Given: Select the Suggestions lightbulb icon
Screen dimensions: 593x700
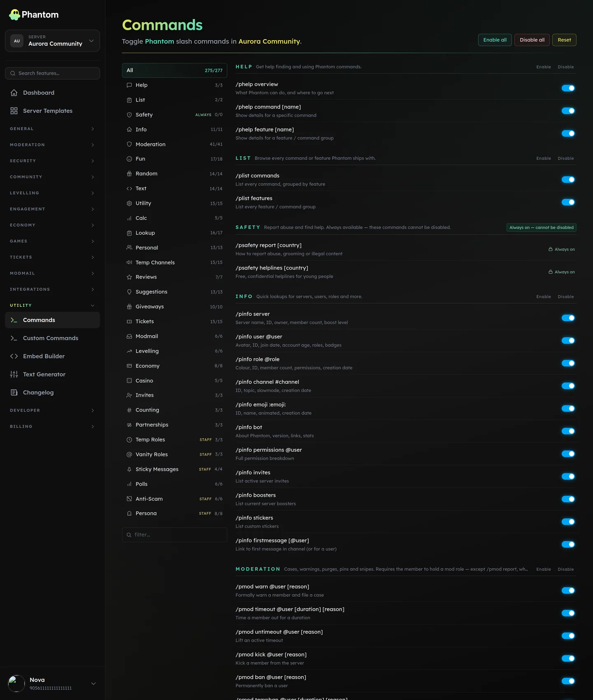Looking at the screenshot, I should tap(129, 292).
